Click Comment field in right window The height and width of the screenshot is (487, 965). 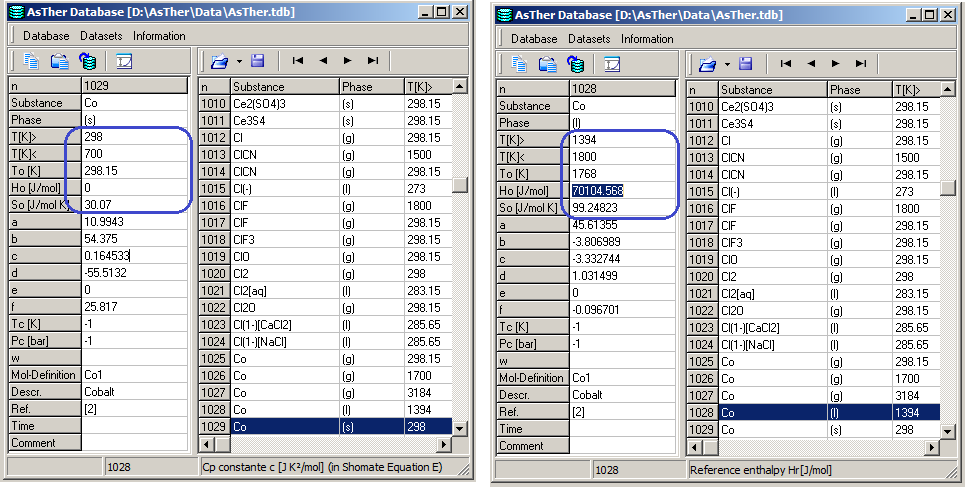click(622, 446)
